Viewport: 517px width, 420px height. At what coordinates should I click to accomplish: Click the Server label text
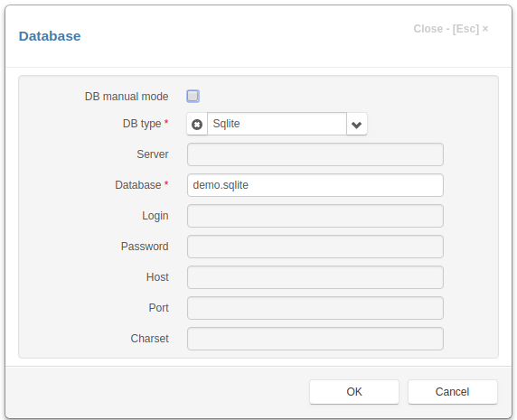pos(153,154)
